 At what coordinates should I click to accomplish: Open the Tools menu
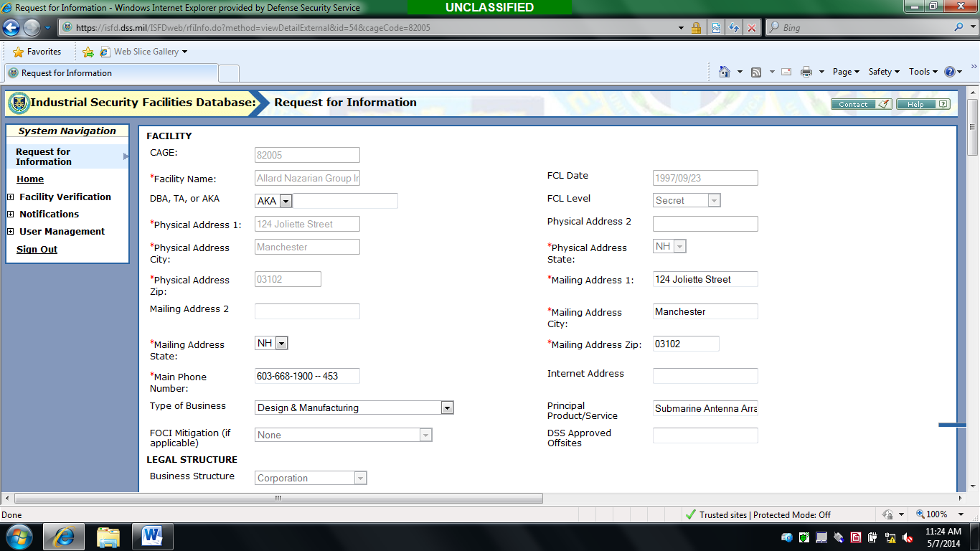tap(923, 72)
